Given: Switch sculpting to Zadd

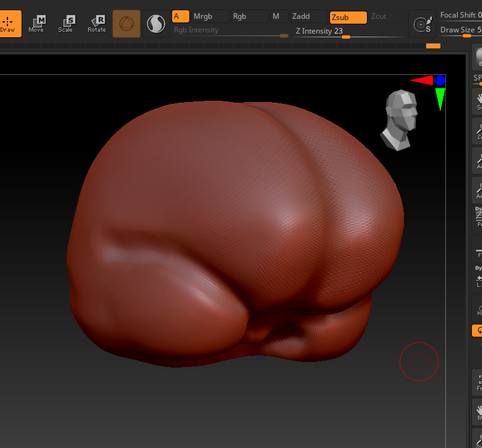Looking at the screenshot, I should (x=309, y=16).
